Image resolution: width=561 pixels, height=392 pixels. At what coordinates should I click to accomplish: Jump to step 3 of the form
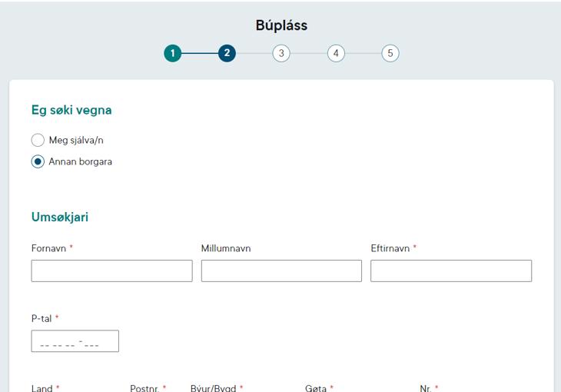point(281,53)
